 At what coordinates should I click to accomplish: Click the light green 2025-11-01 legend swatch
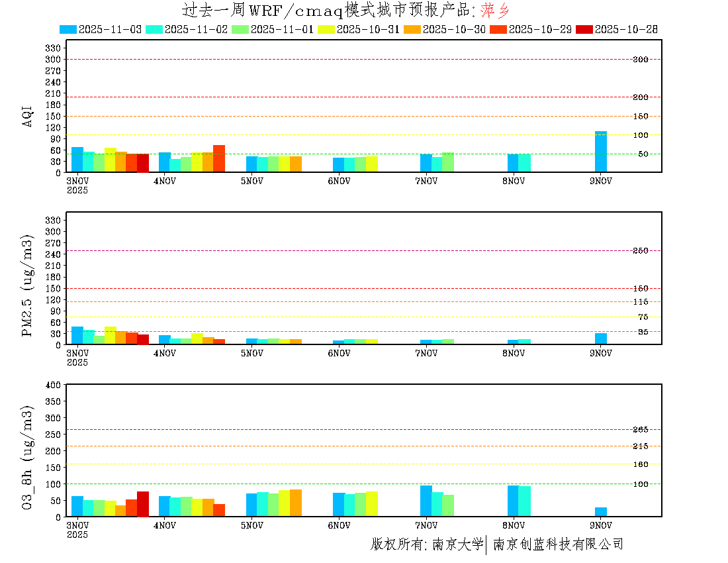pyautogui.click(x=240, y=29)
